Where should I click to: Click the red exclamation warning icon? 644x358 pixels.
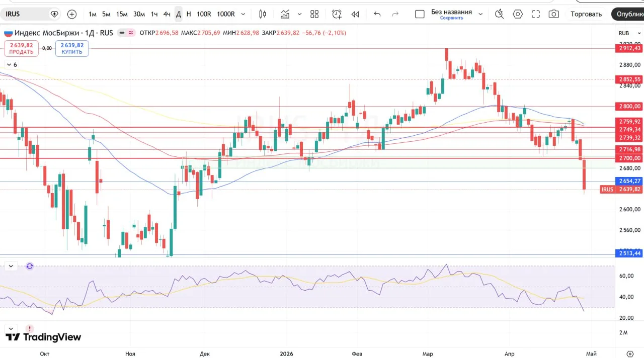tap(30, 328)
